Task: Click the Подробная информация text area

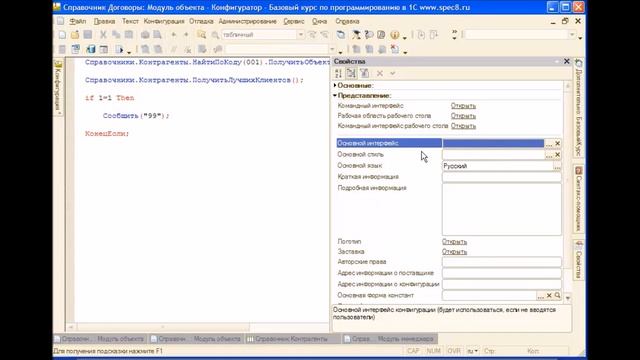Action: click(502, 209)
